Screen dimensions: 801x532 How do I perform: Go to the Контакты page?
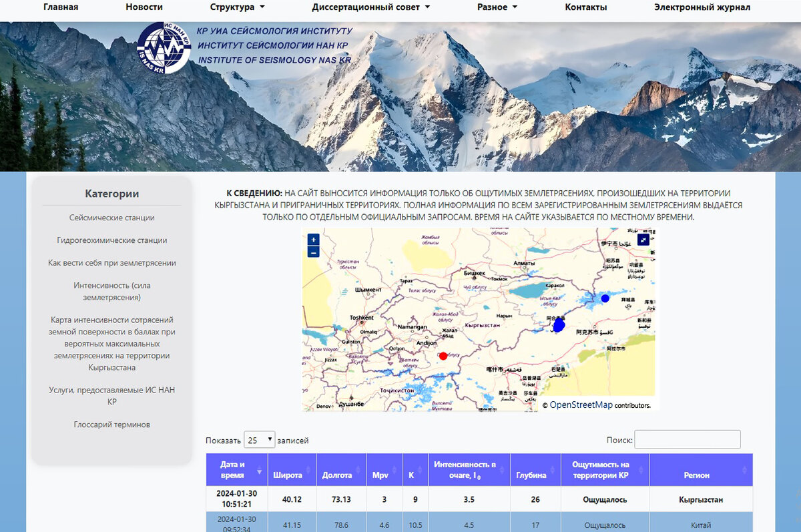[x=586, y=7]
